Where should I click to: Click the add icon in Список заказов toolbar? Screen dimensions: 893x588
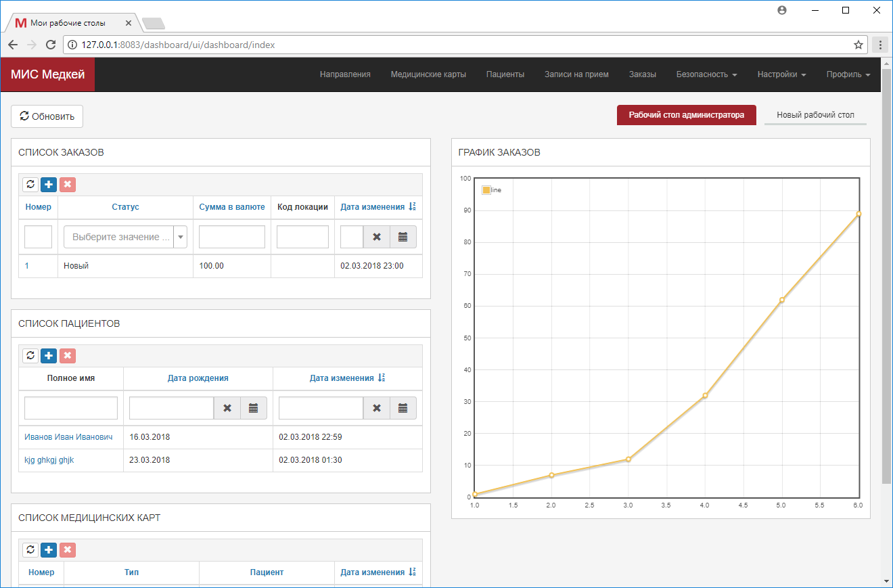[x=48, y=184]
